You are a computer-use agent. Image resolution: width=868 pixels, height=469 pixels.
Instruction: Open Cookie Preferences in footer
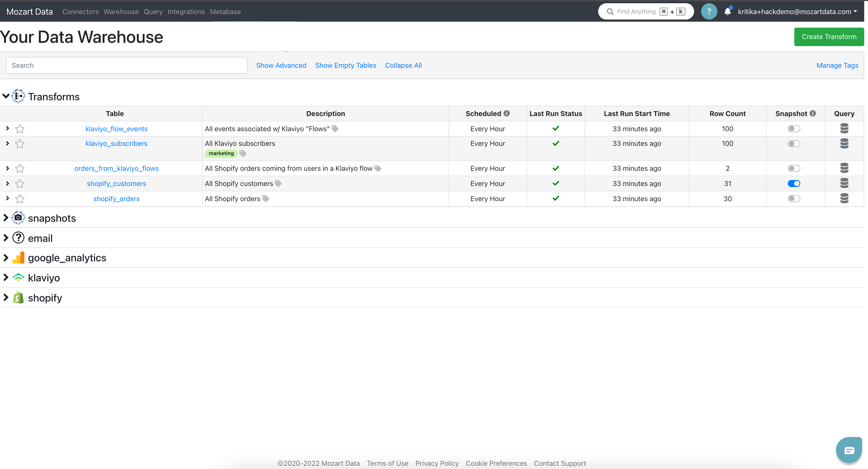pyautogui.click(x=496, y=463)
